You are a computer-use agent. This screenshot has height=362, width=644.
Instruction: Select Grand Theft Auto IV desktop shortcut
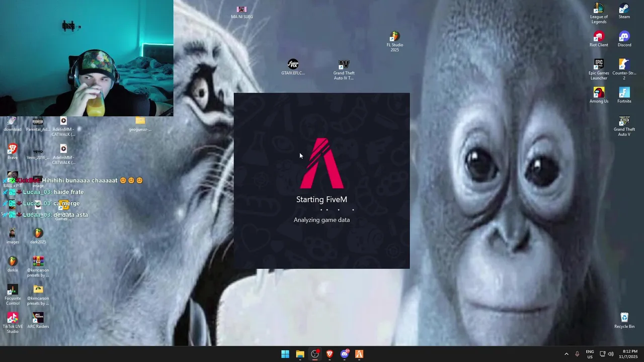pos(344,70)
